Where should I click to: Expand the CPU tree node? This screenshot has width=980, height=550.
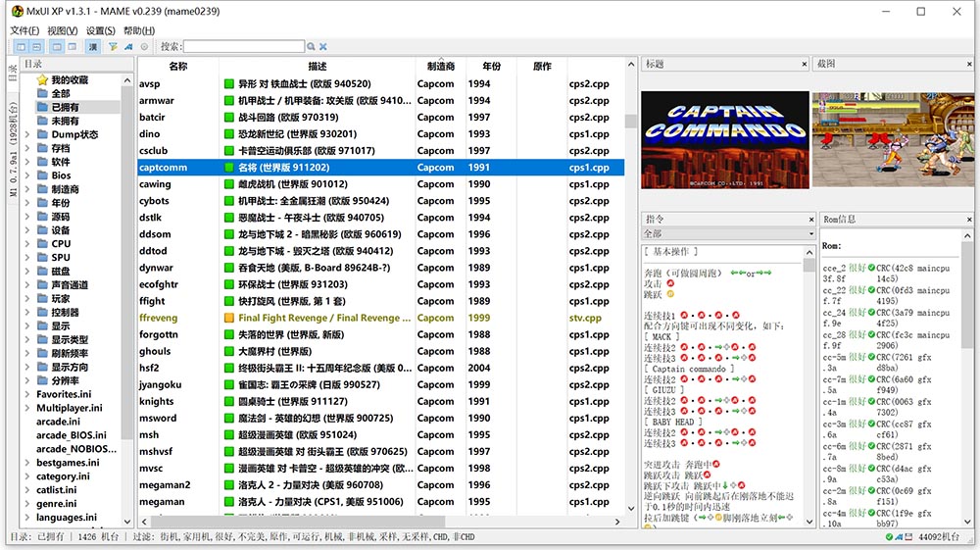[x=26, y=244]
